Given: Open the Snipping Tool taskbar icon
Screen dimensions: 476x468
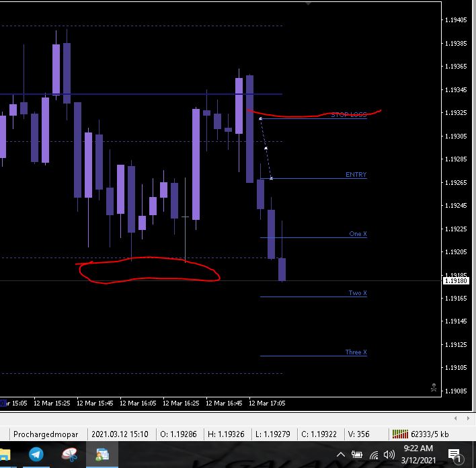Looking at the screenshot, I should pos(69,455).
